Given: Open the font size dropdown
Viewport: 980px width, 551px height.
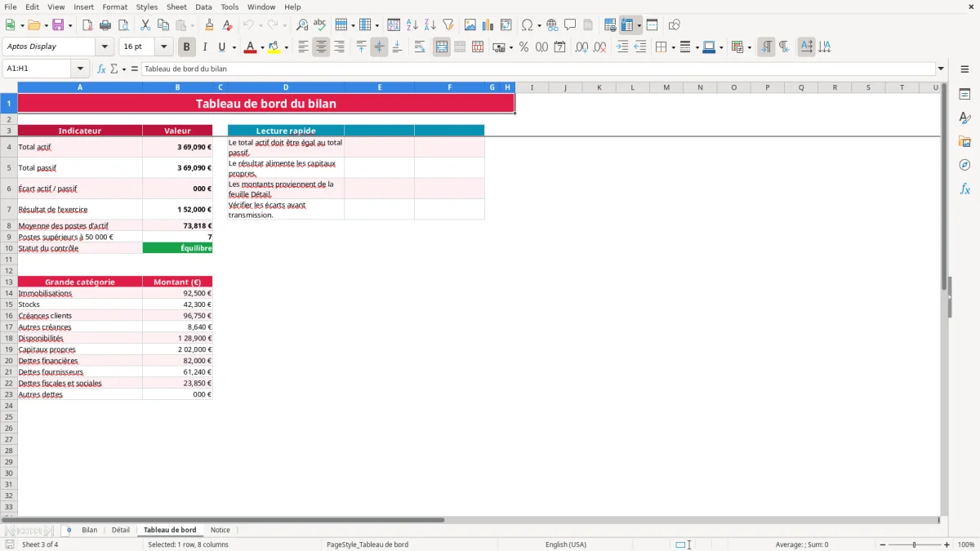Looking at the screenshot, I should (163, 47).
